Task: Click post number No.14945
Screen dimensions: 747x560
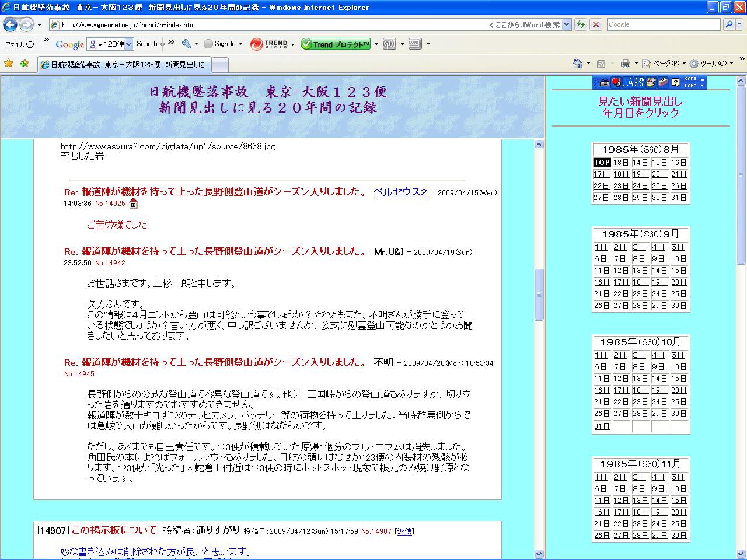Action: (79, 374)
